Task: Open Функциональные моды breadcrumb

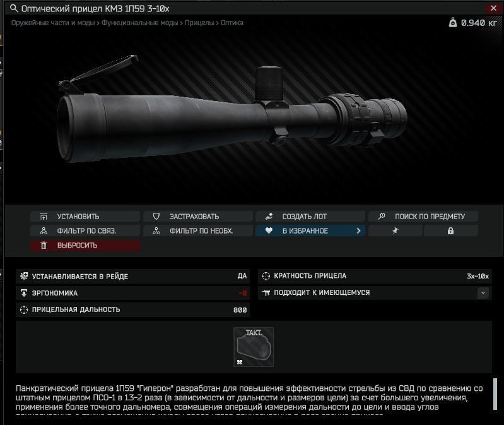Action: tap(140, 23)
